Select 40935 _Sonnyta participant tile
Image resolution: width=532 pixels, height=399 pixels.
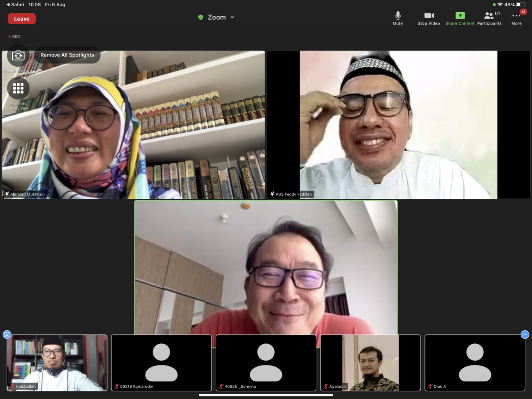pyautogui.click(x=266, y=363)
